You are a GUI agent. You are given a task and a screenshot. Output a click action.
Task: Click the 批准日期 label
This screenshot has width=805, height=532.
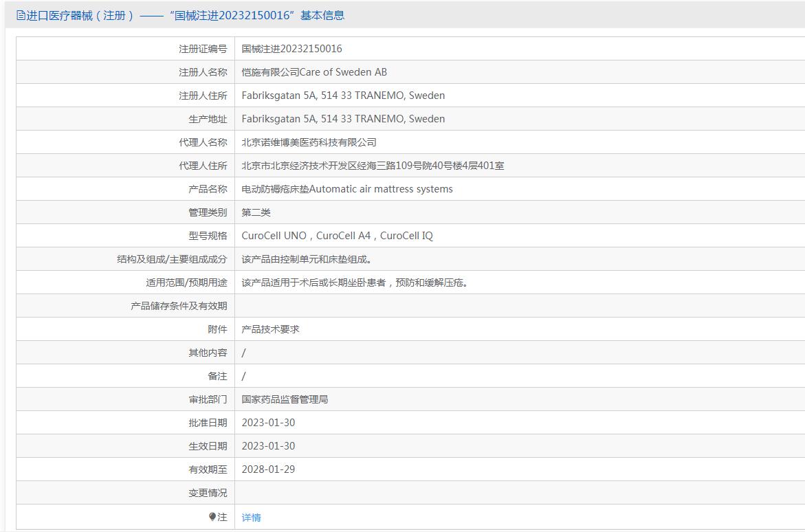[208, 423]
